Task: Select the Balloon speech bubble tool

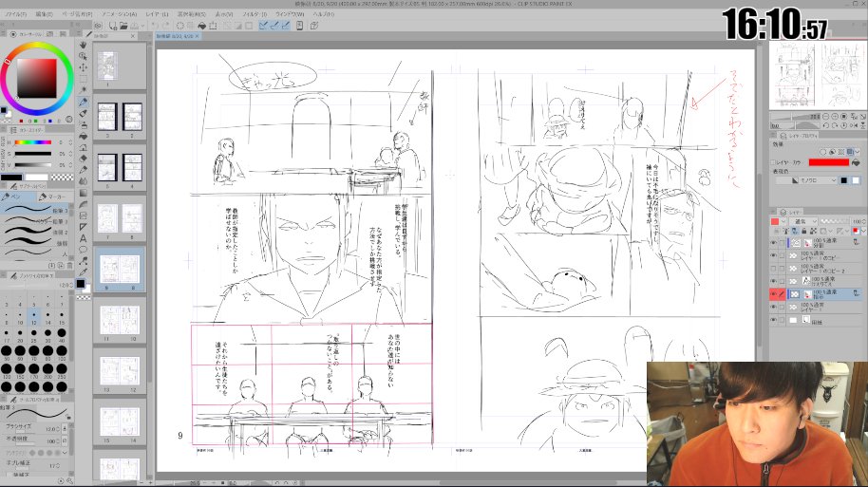Action: pos(83,250)
